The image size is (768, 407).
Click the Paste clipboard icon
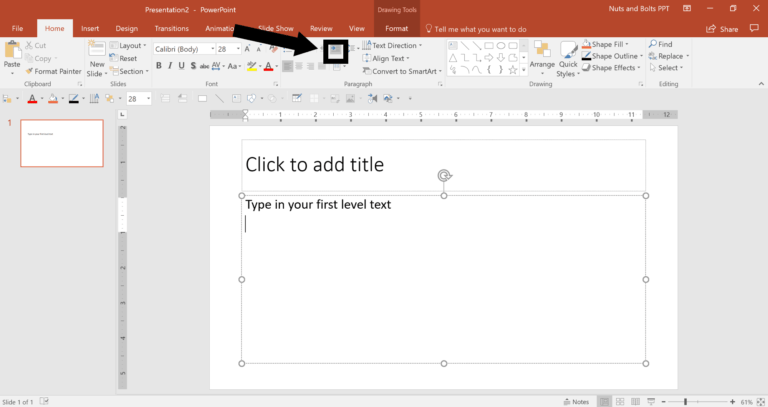pos(12,51)
